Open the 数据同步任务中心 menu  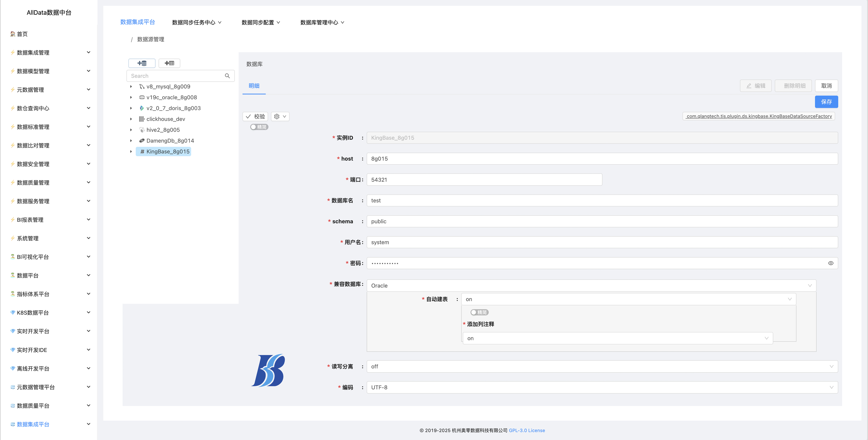tap(196, 23)
